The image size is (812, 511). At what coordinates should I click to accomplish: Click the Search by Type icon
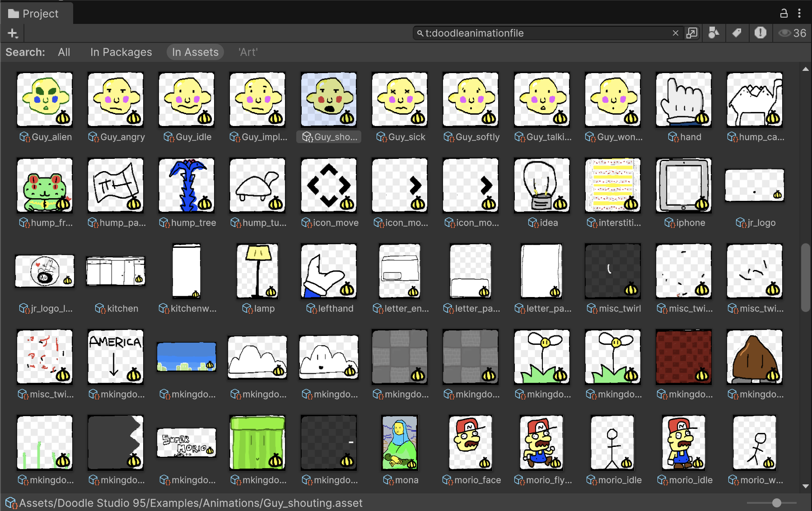[714, 33]
